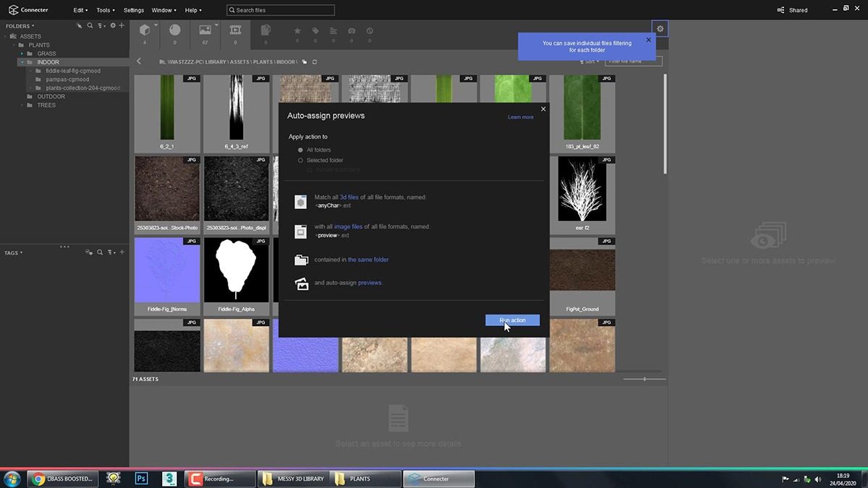Open the Chrome window in taskbar

[64, 479]
